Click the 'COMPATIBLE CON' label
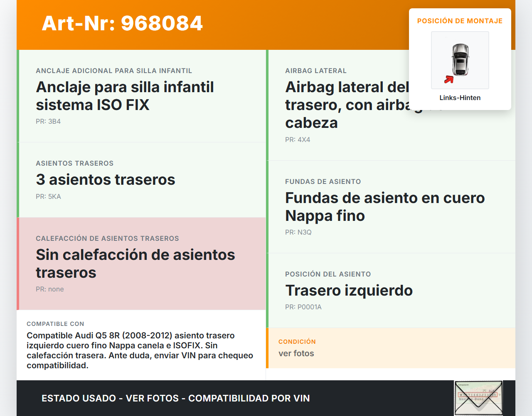Viewport: 532px width, 416px height. click(x=55, y=324)
